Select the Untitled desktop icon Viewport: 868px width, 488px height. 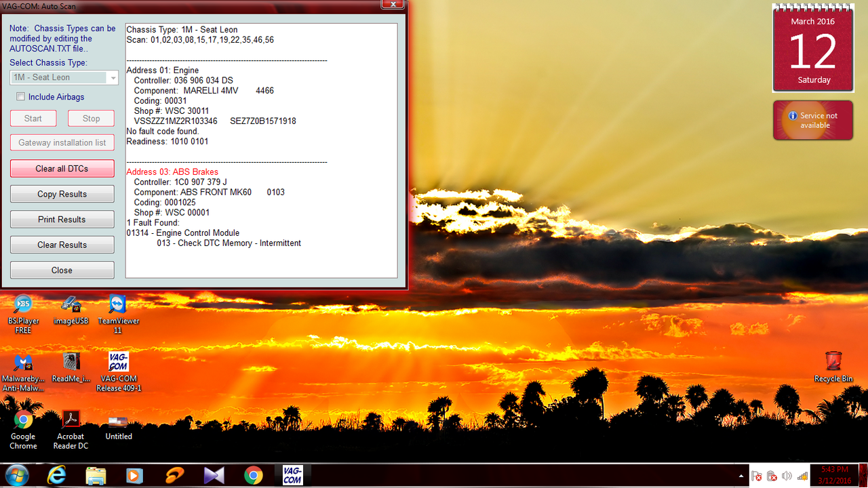coord(118,426)
